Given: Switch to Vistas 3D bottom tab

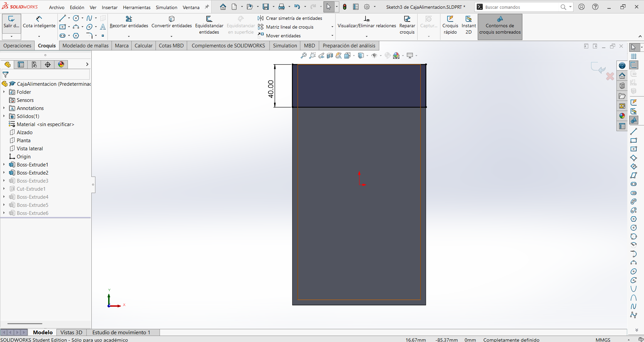Looking at the screenshot, I should click(x=71, y=332).
